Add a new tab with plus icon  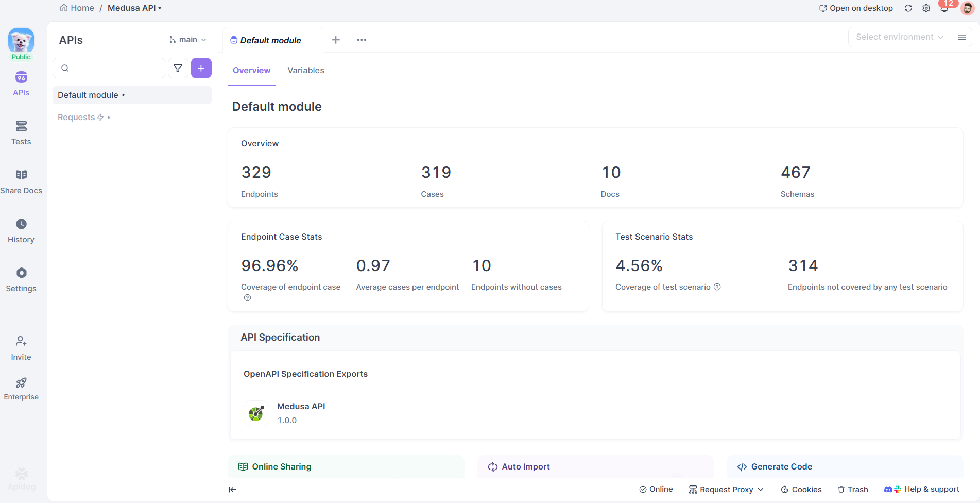coord(336,40)
